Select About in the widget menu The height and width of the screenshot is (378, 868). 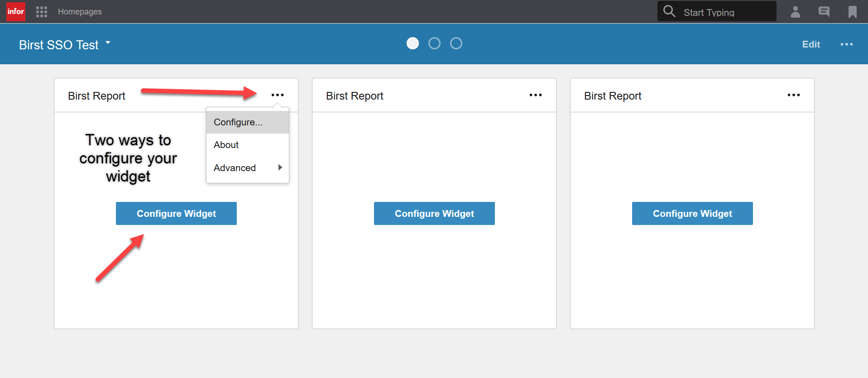coord(248,145)
